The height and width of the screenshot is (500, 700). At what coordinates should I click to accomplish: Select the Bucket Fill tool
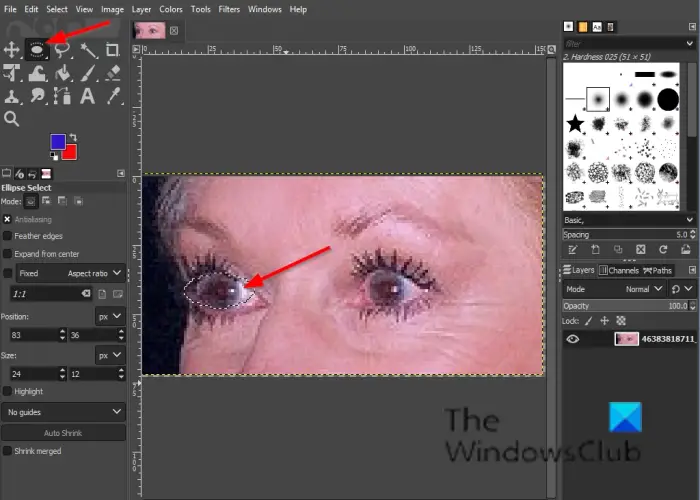click(62, 73)
